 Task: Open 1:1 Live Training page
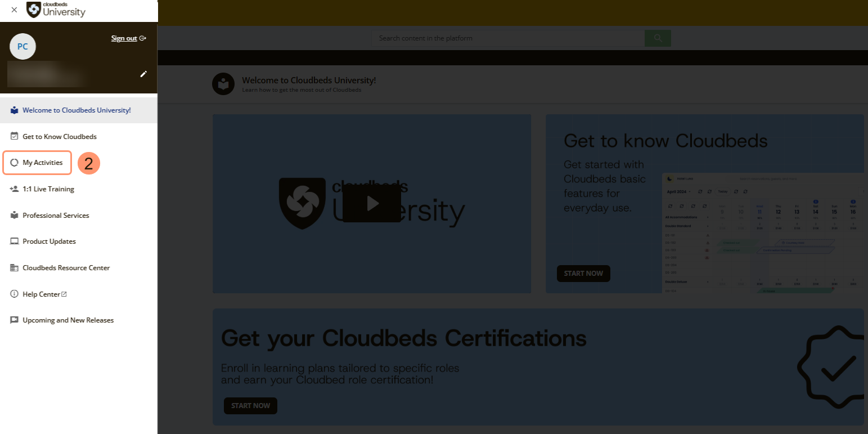point(48,189)
